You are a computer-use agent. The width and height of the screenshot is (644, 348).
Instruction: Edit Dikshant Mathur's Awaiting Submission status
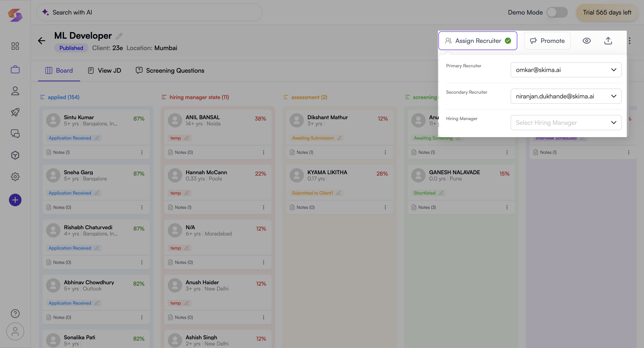coord(339,138)
